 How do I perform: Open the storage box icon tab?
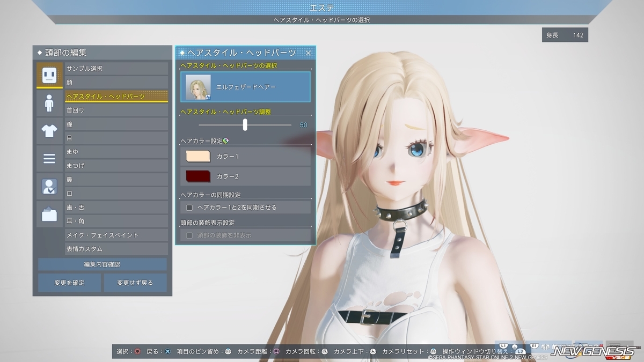click(x=49, y=214)
